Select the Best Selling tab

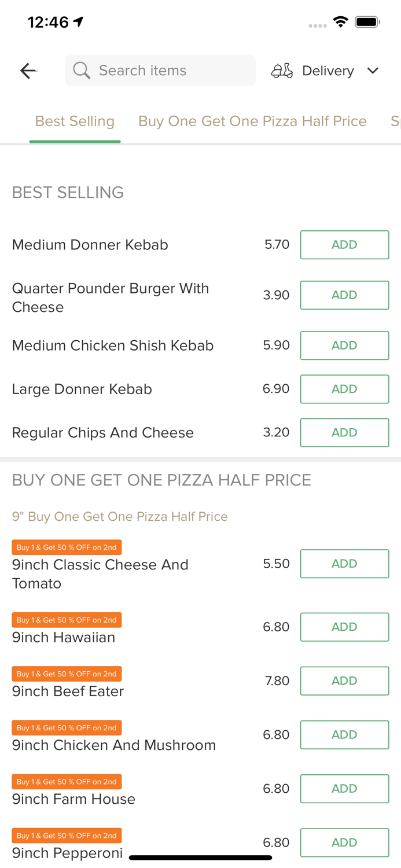coord(75,121)
